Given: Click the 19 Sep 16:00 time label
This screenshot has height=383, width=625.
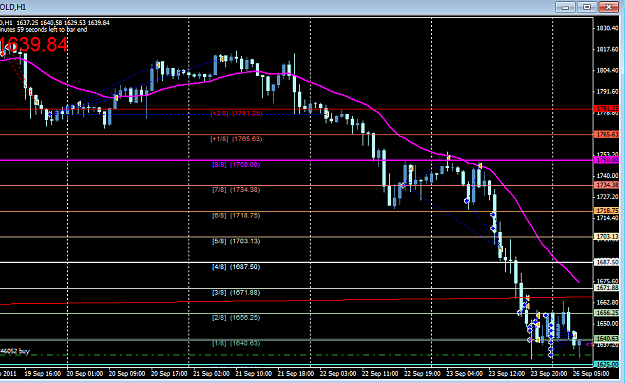Looking at the screenshot, I should coord(43,374).
